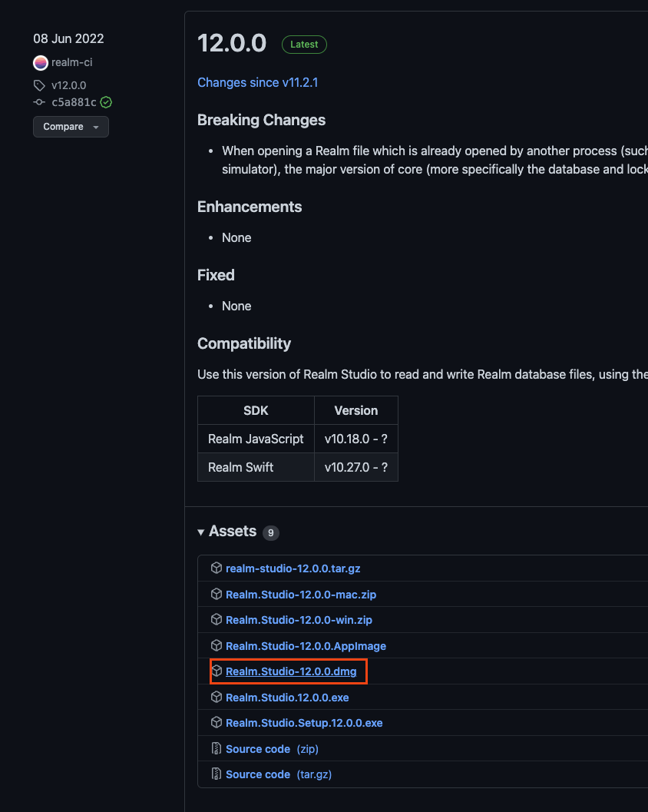
Task: Collapse the Assets section triangle
Action: [x=201, y=532]
